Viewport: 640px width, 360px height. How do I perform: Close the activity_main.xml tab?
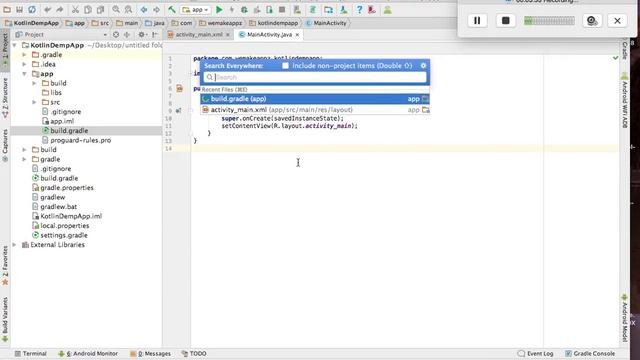pyautogui.click(x=228, y=35)
